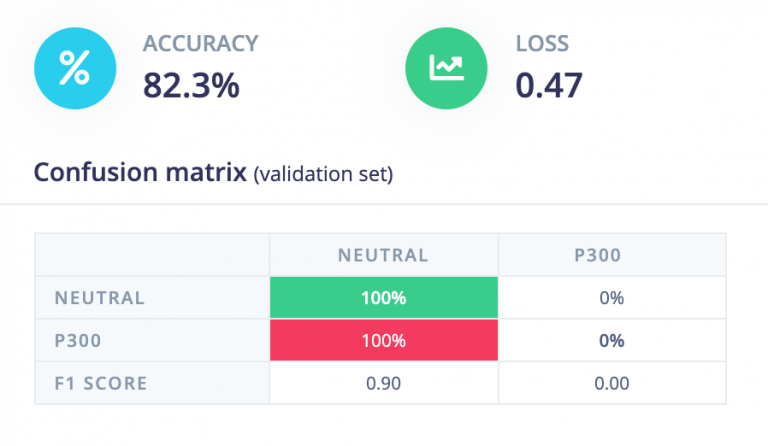
Task: Select the 0.47 loss value
Action: [549, 86]
